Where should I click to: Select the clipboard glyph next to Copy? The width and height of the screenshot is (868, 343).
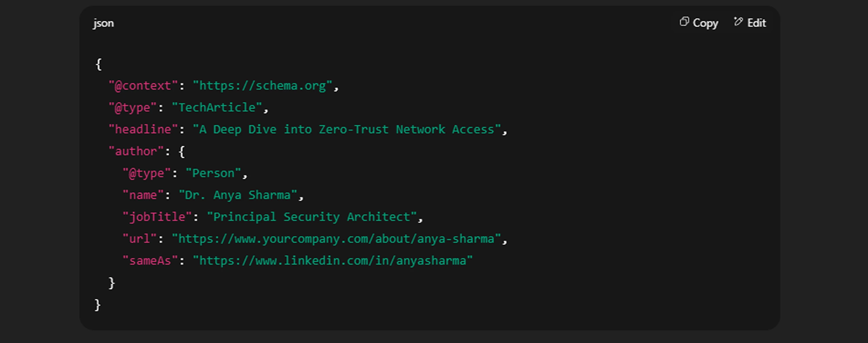point(685,22)
